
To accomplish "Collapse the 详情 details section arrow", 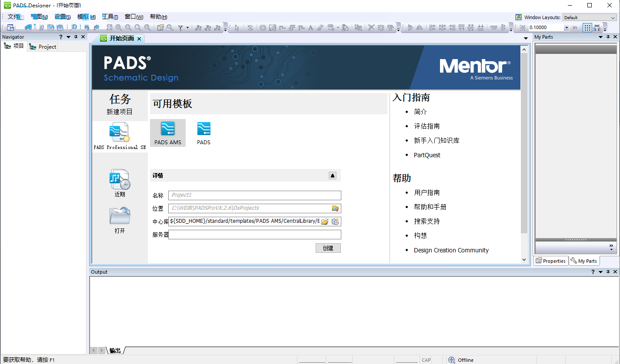I will click(333, 175).
